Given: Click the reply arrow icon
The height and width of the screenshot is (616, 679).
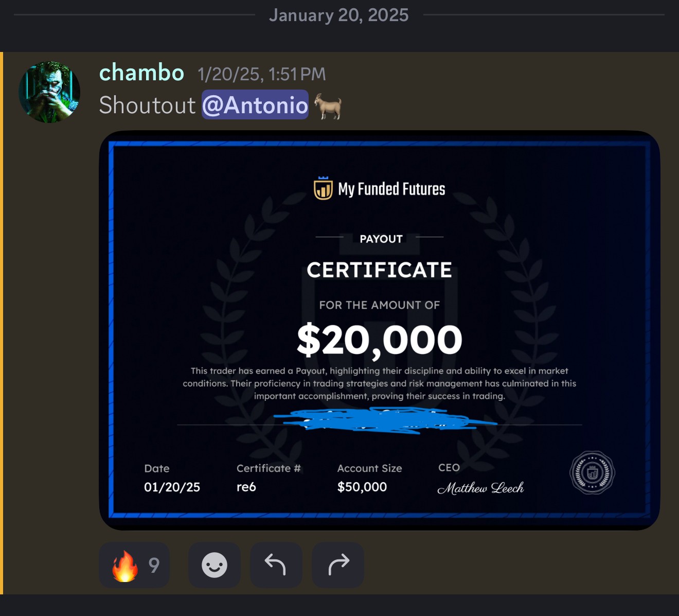Looking at the screenshot, I should [x=276, y=565].
